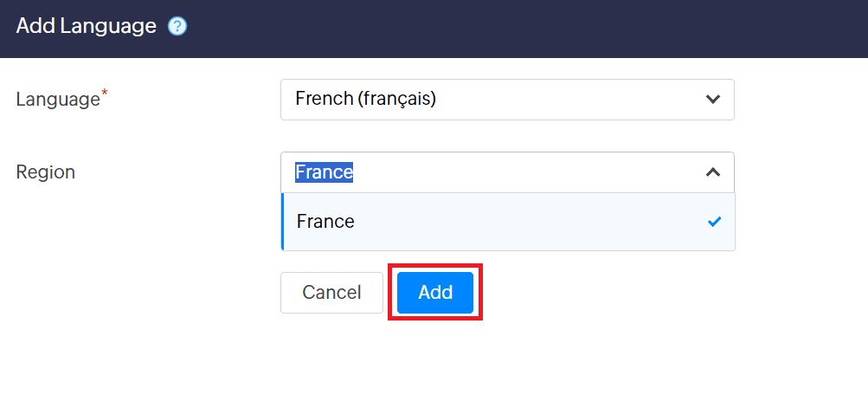Click the blue checkmark beside France
Image resolution: width=868 pixels, height=408 pixels.
coord(714,222)
